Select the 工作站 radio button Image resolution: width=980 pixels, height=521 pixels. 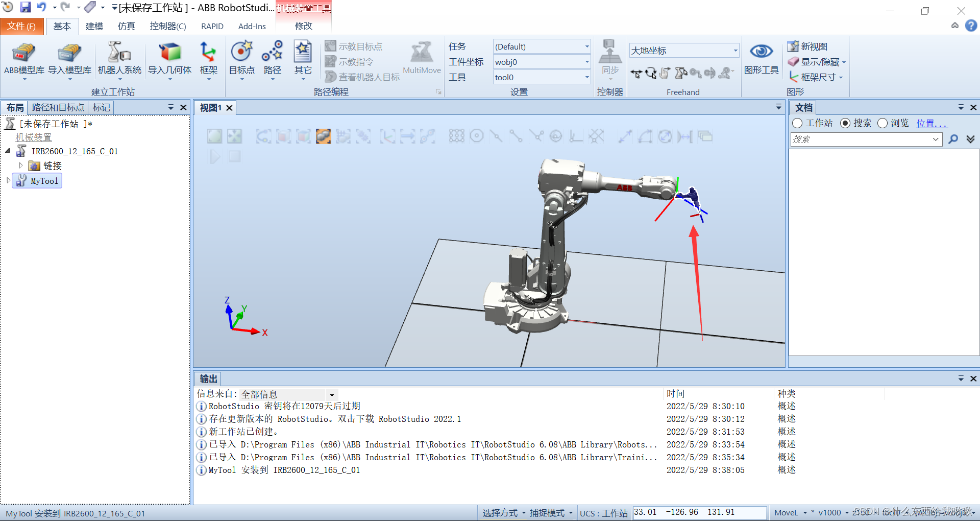point(797,123)
